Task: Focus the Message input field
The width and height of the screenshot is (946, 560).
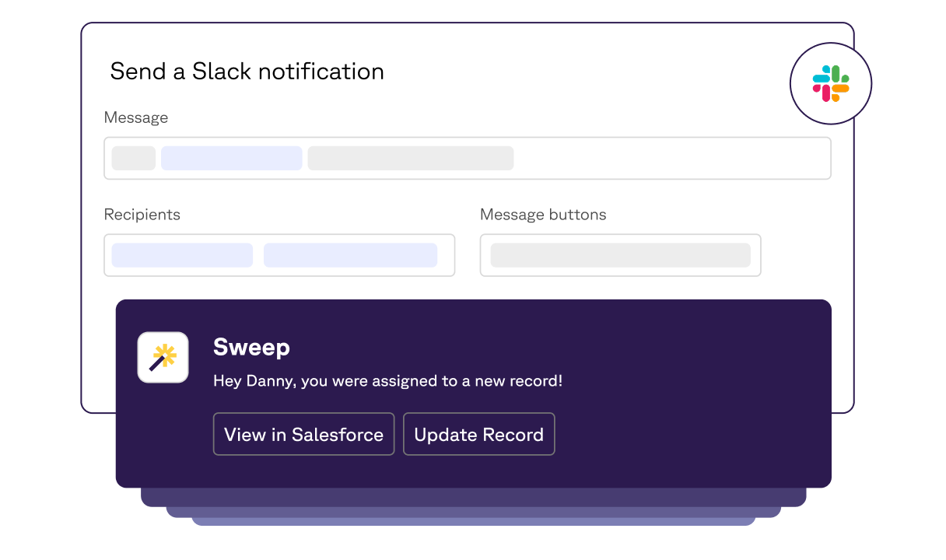Action: coord(468,159)
